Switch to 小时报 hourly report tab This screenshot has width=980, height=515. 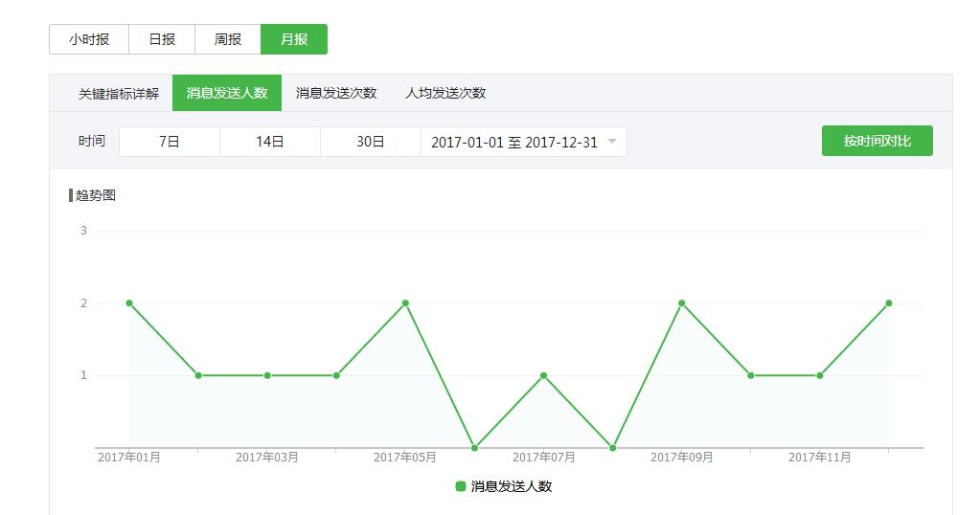pos(88,39)
